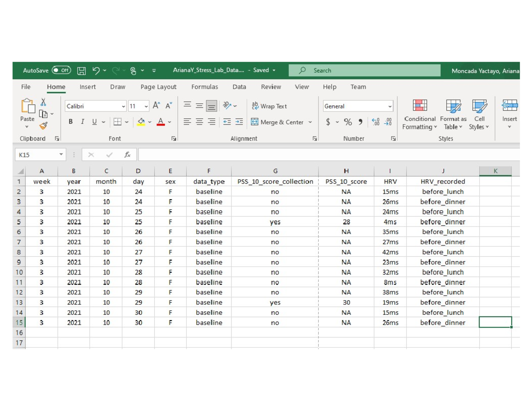The image size is (532, 411).
Task: Click the Touch/Mouse mode icon
Action: [x=133, y=70]
